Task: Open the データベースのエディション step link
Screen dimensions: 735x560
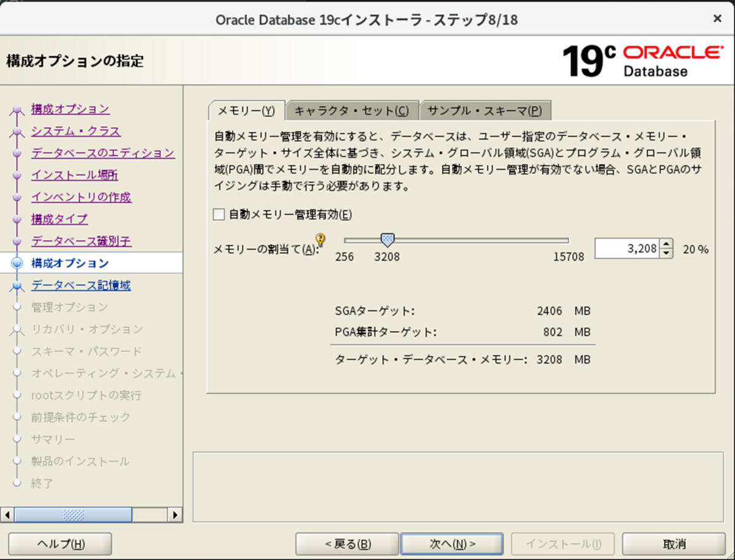Action: [104, 153]
